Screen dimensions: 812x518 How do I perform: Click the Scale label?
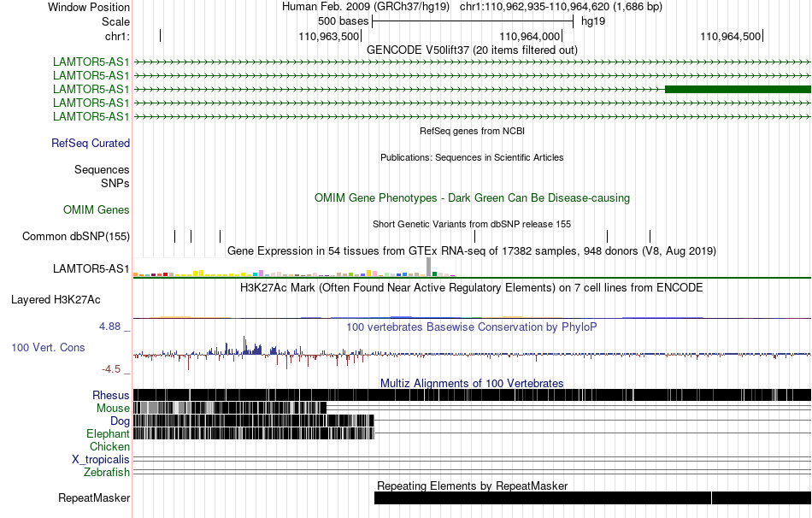coord(115,21)
